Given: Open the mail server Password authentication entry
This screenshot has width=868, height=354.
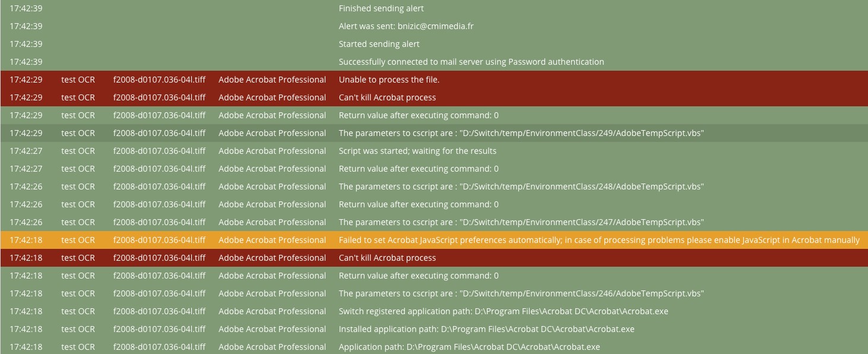Looking at the screenshot, I should (471, 62).
